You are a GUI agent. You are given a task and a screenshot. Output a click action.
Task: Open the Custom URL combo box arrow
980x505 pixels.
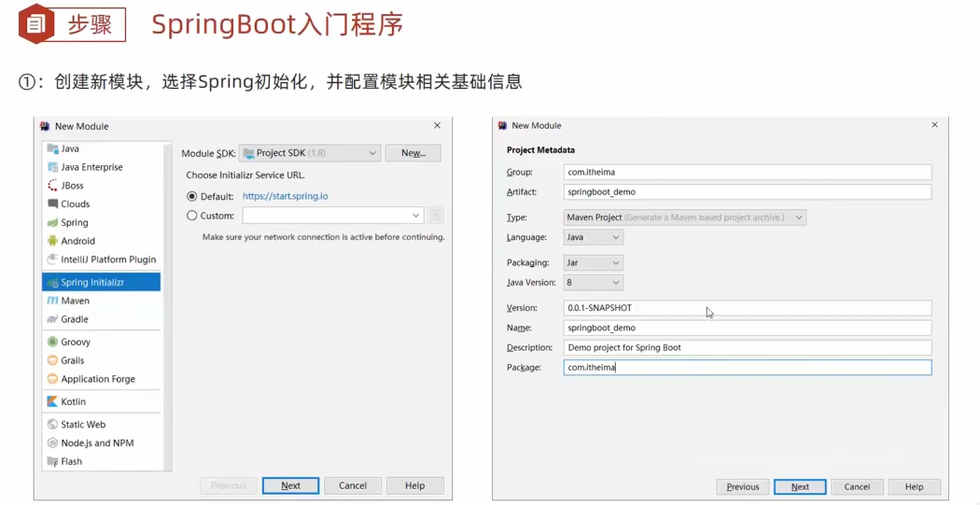[416, 216]
